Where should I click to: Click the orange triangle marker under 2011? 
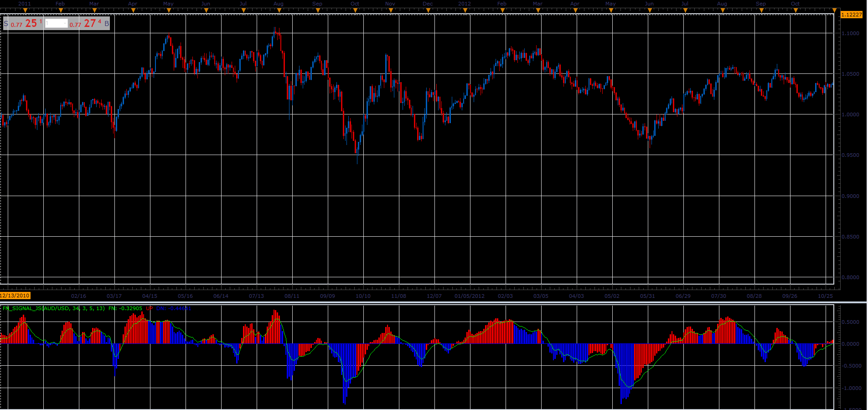25,10
